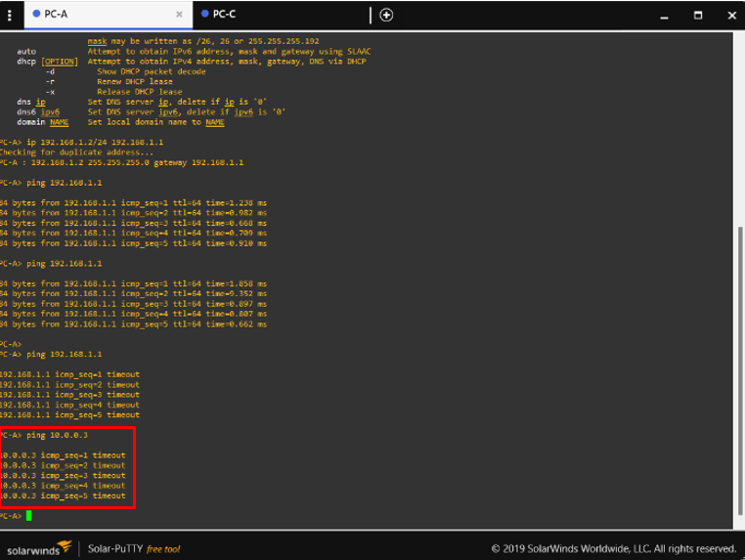Close the PC-A tab
Image resolution: width=745 pixels, height=560 pixels.
(179, 15)
